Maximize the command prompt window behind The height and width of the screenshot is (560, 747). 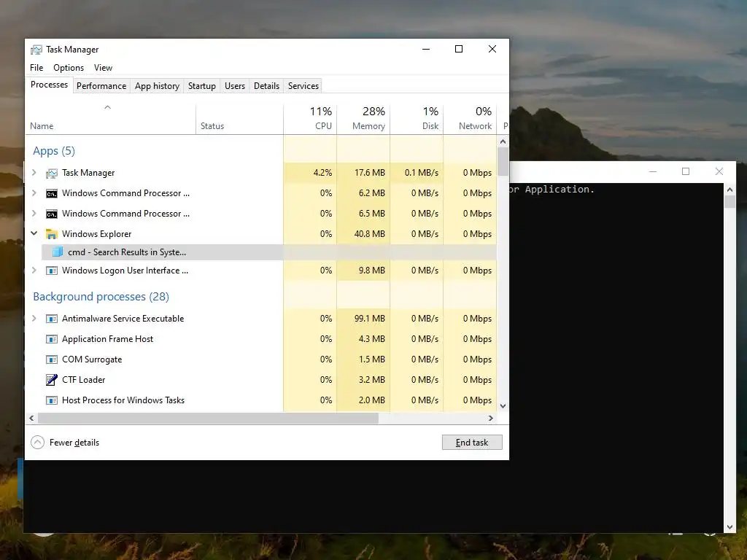coord(686,171)
